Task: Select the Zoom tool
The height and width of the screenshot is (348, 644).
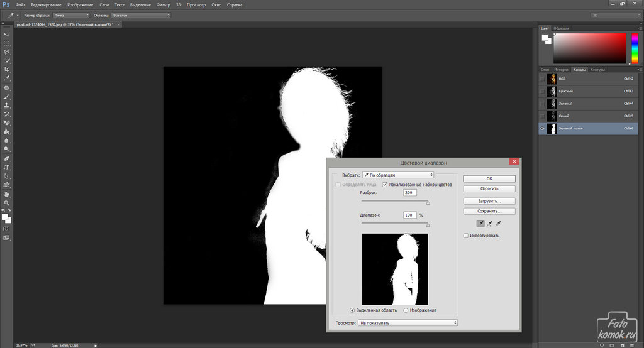Action: [x=6, y=203]
